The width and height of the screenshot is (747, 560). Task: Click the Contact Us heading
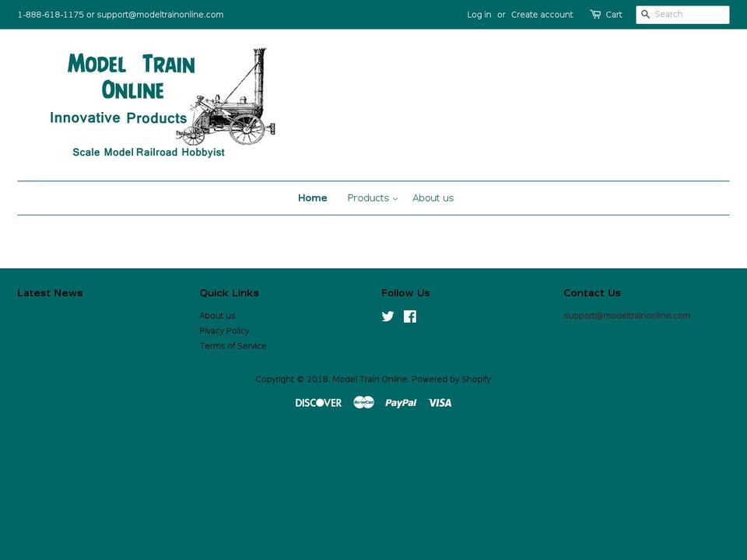point(592,293)
